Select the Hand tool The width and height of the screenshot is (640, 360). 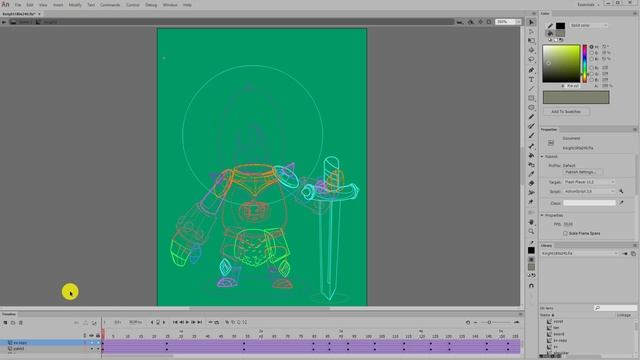[x=531, y=222]
